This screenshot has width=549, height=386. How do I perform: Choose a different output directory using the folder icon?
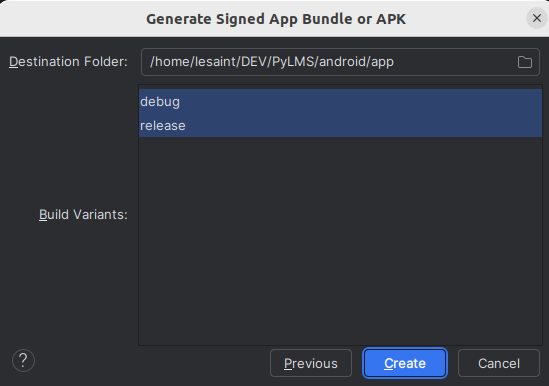[x=524, y=62]
